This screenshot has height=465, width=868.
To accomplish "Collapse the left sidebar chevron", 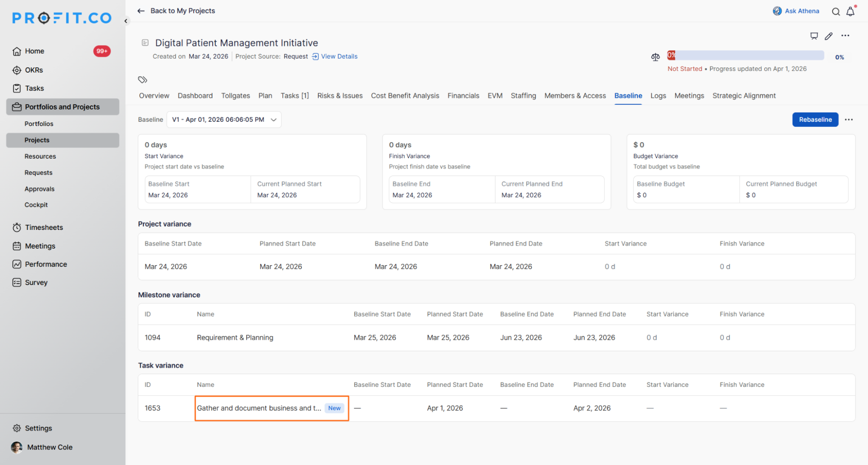I will [126, 21].
